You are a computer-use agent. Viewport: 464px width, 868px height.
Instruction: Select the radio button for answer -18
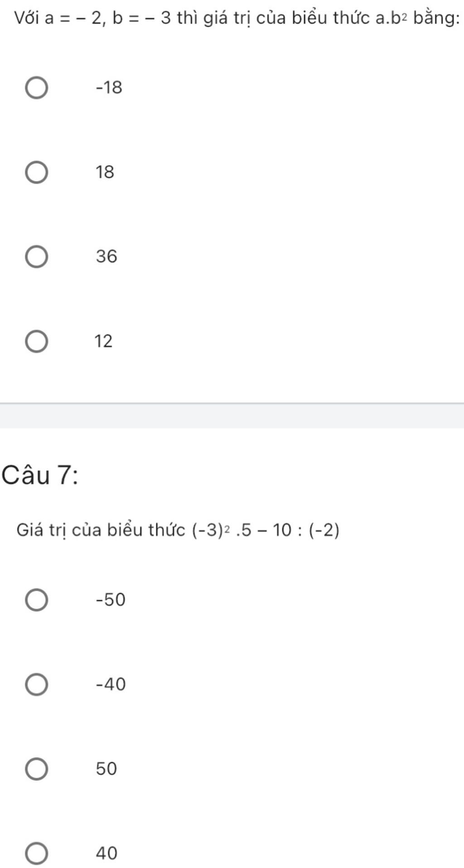(36, 88)
